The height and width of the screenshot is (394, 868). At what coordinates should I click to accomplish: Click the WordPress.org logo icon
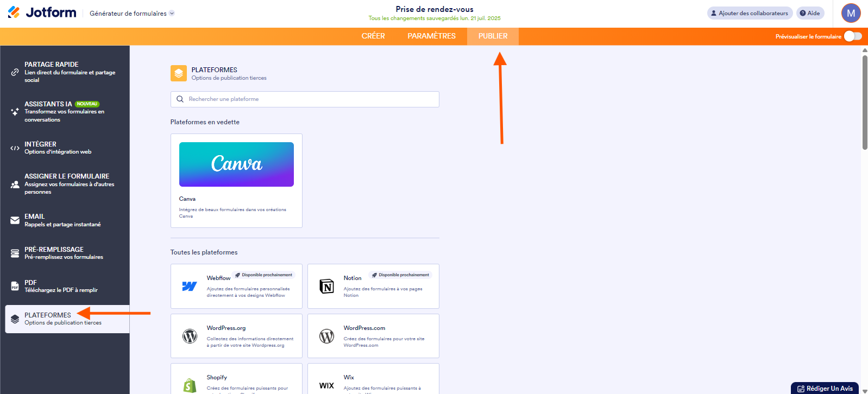(x=190, y=336)
